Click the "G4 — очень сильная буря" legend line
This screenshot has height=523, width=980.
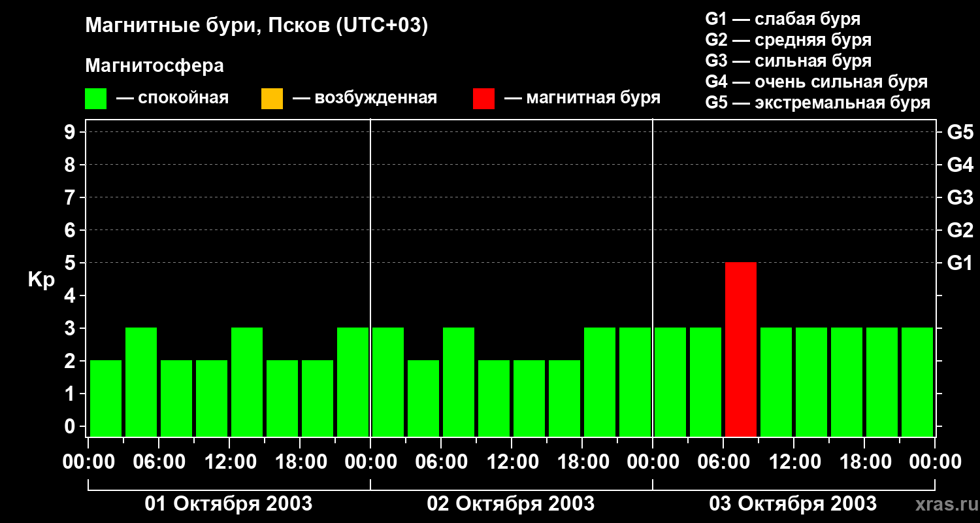[817, 82]
